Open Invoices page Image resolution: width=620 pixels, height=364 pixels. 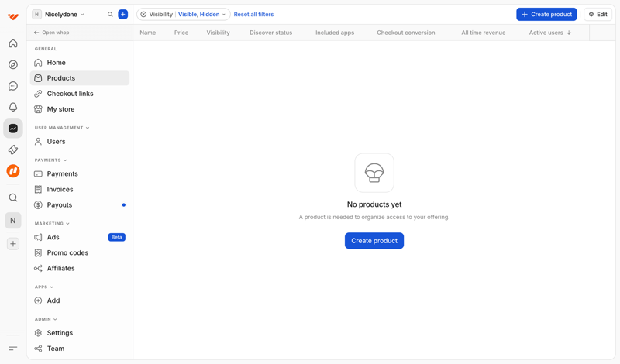80,189
